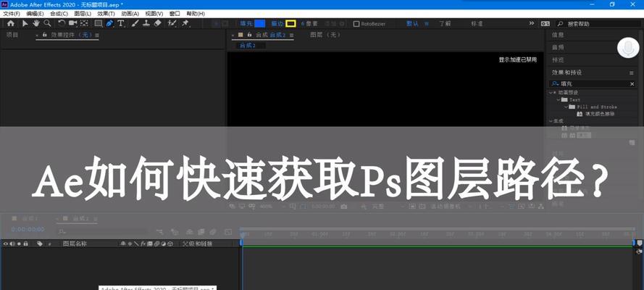Image resolution: width=644 pixels, height=290 pixels.
Task: Select the Standard workspace
Action: 477,24
